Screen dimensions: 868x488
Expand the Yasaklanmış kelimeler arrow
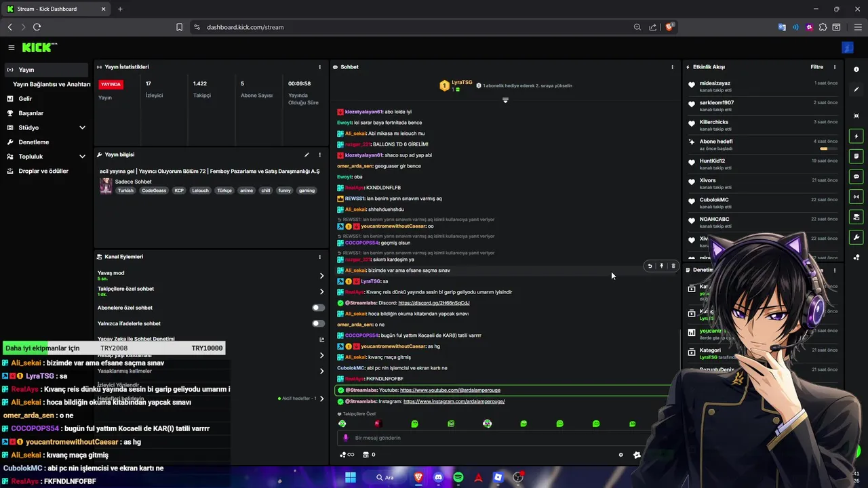[321, 371]
